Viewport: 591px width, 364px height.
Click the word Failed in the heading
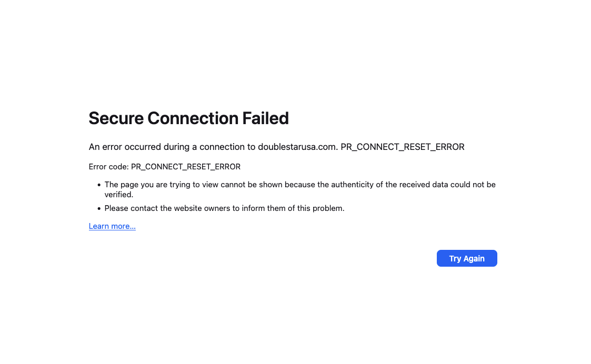tap(265, 118)
